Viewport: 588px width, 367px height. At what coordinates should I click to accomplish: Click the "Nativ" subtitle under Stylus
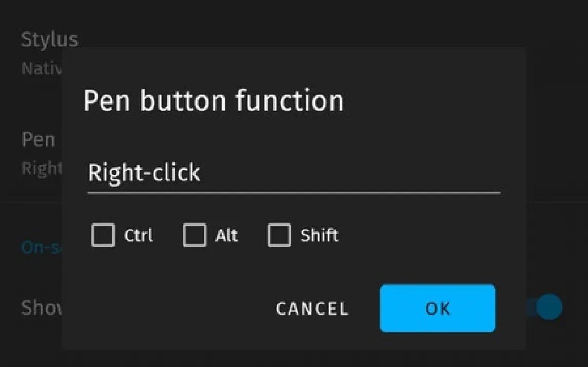pyautogui.click(x=41, y=69)
